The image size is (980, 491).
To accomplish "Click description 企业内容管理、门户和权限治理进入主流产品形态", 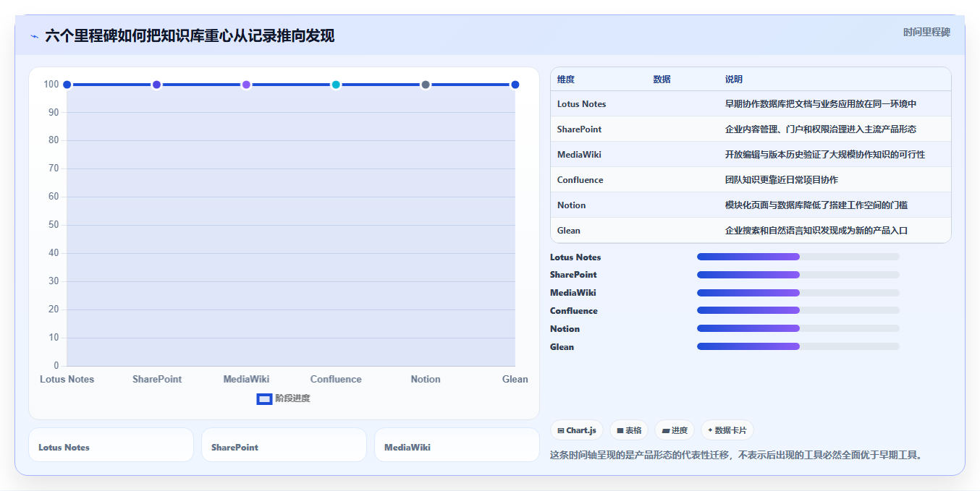I will click(x=821, y=129).
